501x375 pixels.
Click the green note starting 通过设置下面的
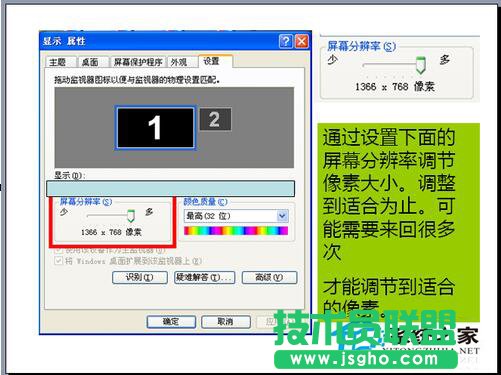pos(398,223)
